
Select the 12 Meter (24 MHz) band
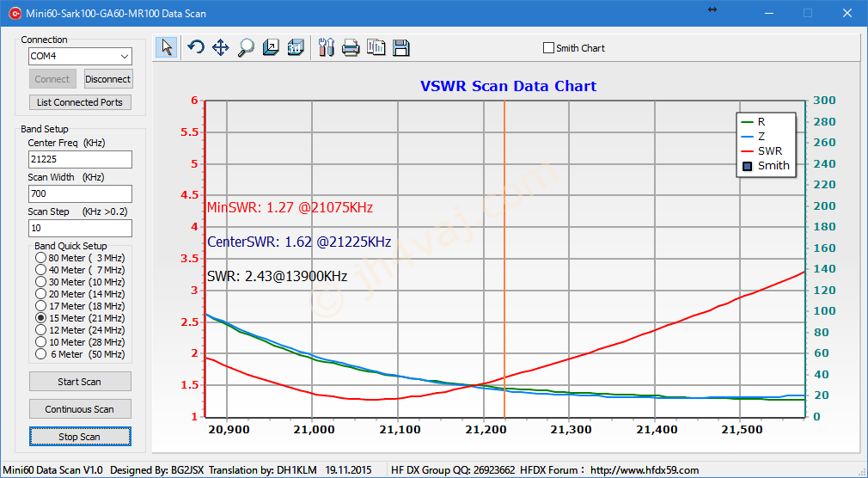(40, 329)
